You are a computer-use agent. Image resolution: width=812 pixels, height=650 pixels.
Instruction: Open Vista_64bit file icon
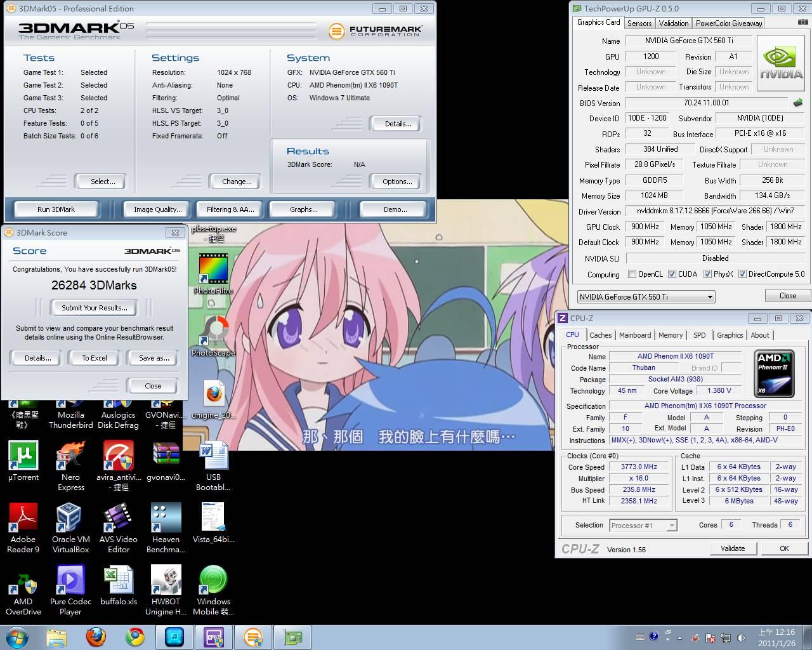(213, 523)
